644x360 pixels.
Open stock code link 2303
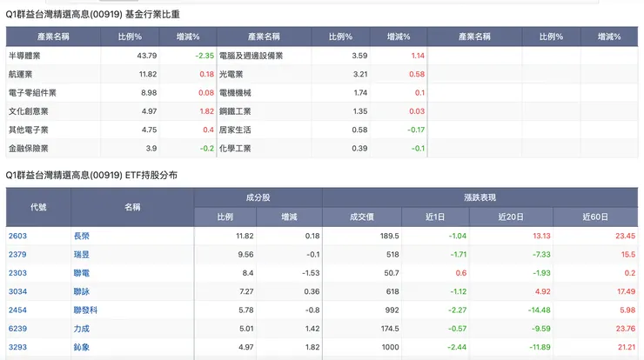[x=17, y=273]
